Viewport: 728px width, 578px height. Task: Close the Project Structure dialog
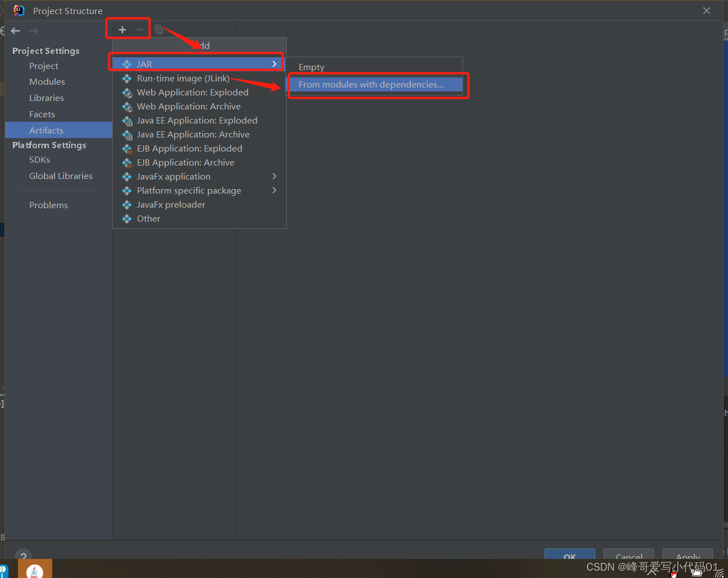tap(707, 11)
